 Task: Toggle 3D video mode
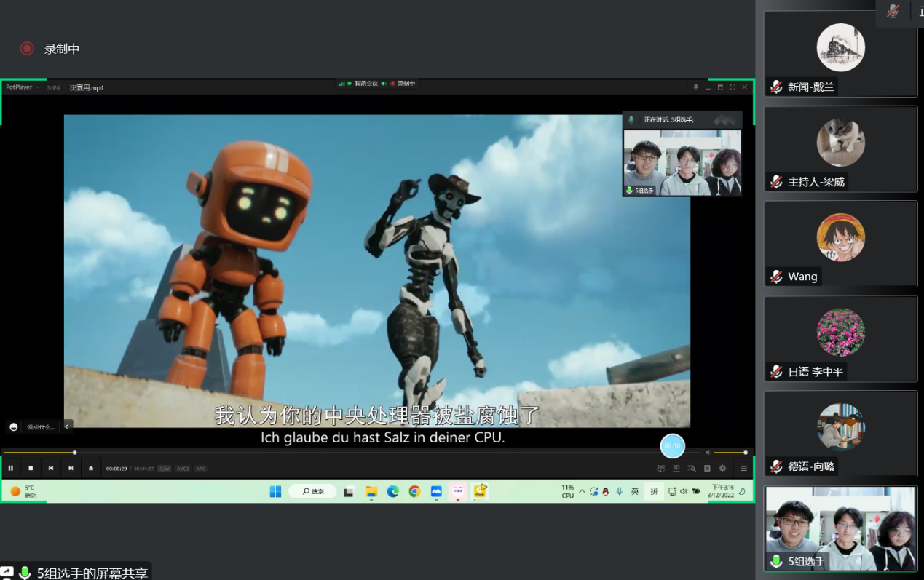[x=676, y=468]
